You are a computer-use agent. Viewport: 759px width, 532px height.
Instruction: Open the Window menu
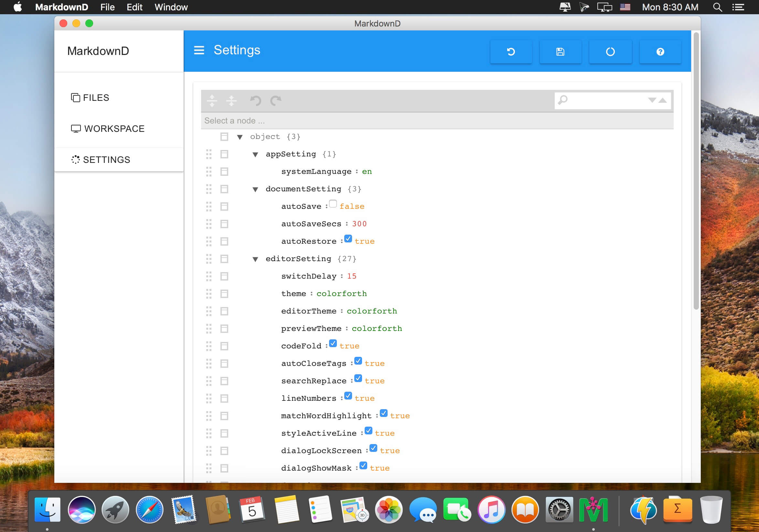(171, 7)
